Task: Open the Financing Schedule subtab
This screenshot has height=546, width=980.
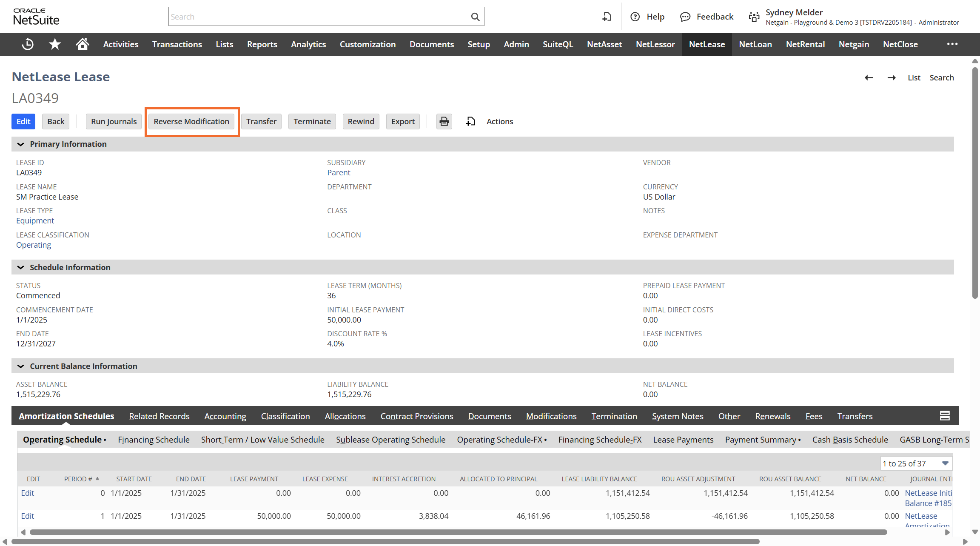Action: (x=154, y=440)
